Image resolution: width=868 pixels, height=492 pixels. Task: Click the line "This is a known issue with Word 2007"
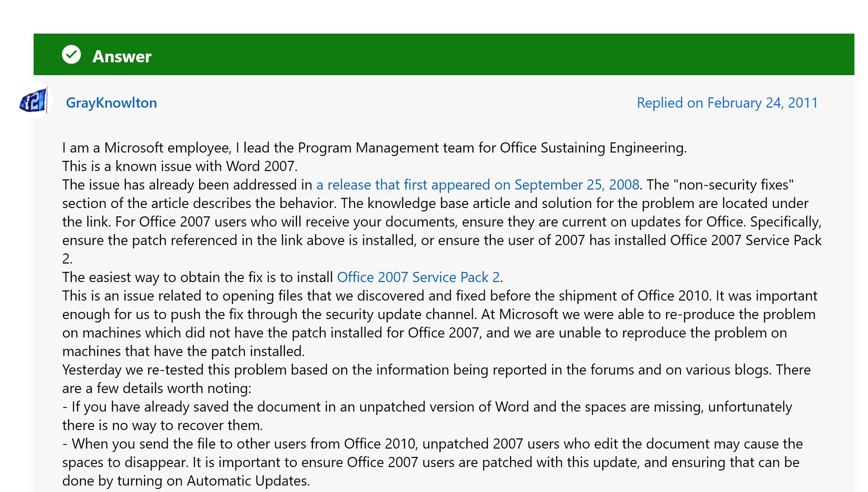179,167
